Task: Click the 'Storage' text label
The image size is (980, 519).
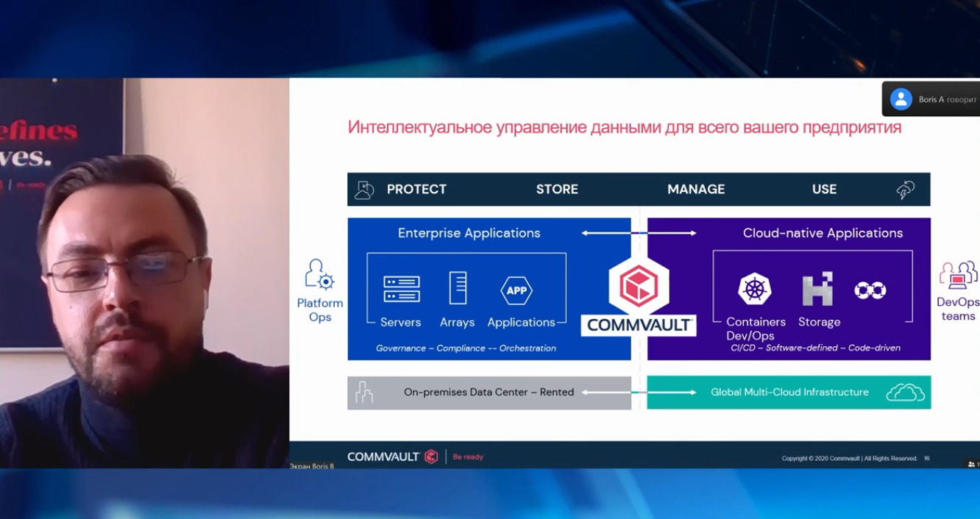Action: pyautogui.click(x=819, y=322)
